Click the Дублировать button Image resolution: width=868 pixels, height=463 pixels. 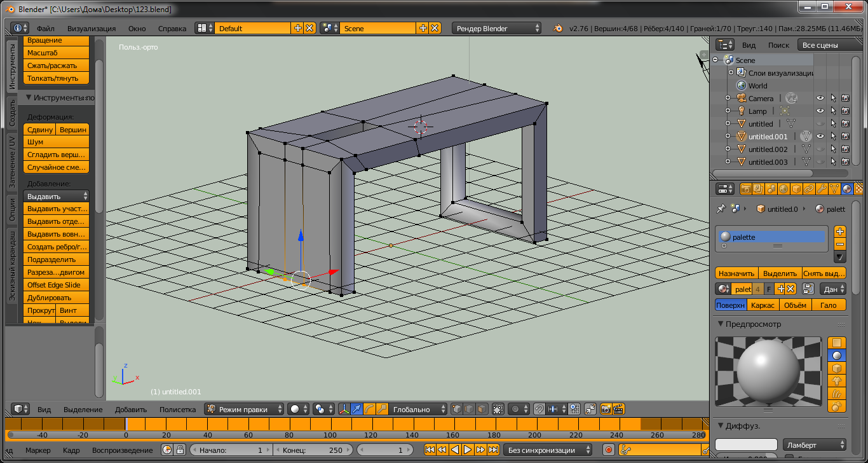point(57,297)
